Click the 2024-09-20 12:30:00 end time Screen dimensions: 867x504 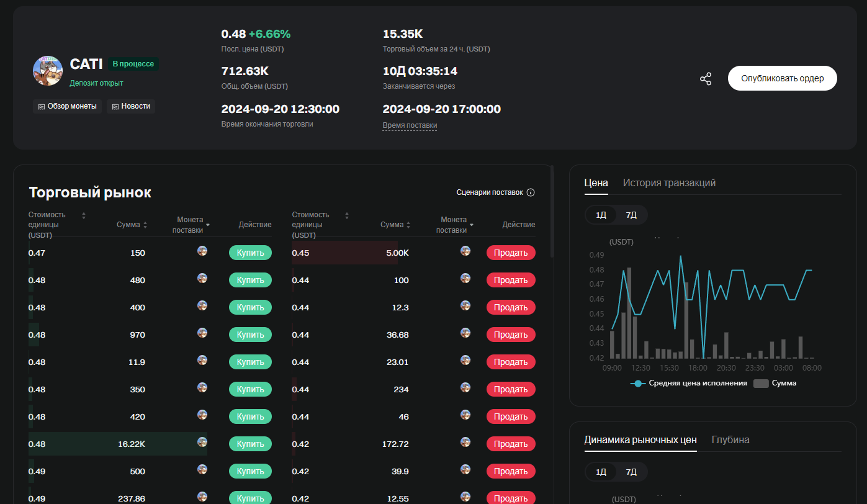281,109
